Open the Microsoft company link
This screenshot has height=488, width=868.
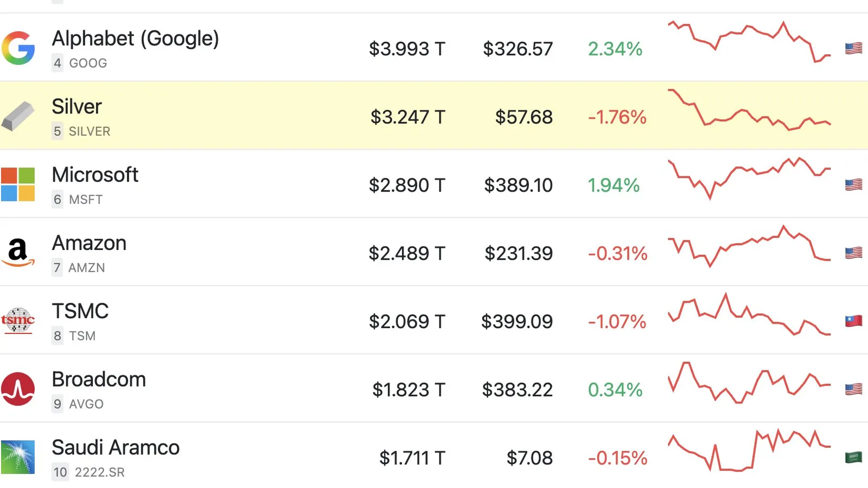pyautogui.click(x=95, y=175)
